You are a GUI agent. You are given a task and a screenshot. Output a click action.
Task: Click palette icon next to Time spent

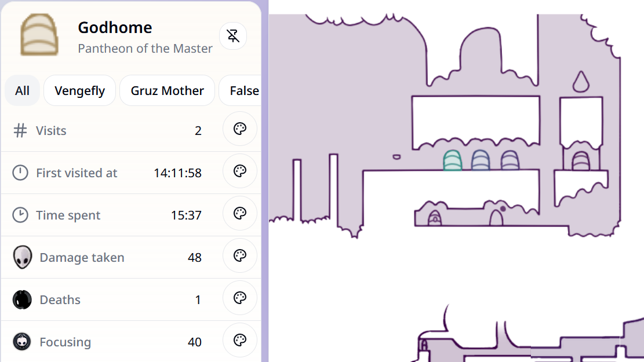click(x=240, y=214)
